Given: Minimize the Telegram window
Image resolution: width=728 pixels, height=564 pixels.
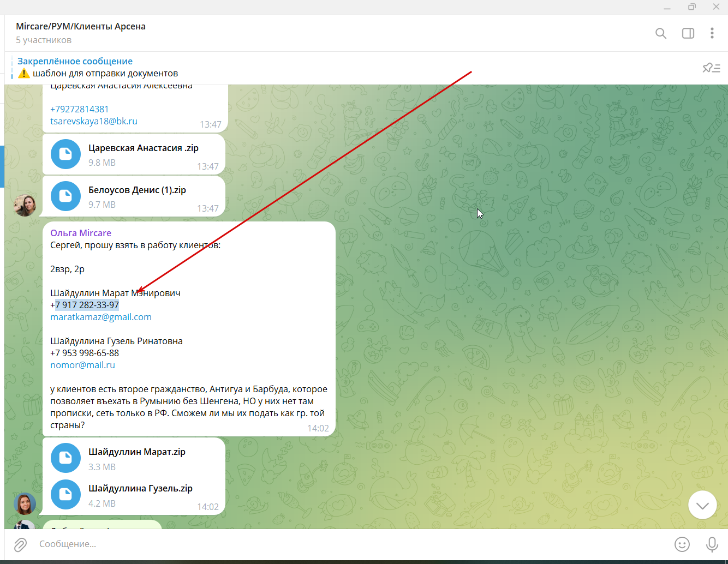Looking at the screenshot, I should click(x=667, y=7).
